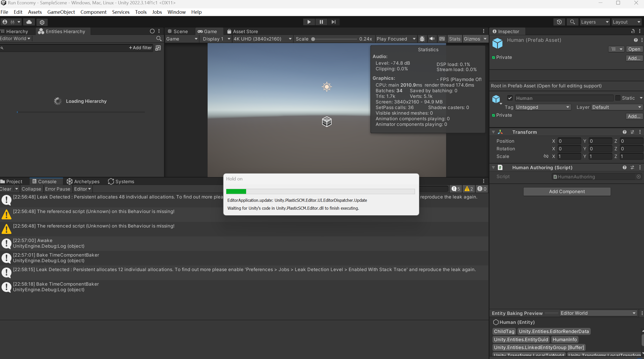The image size is (644, 359).
Task: Open the cloud services icon
Action: (x=29, y=22)
